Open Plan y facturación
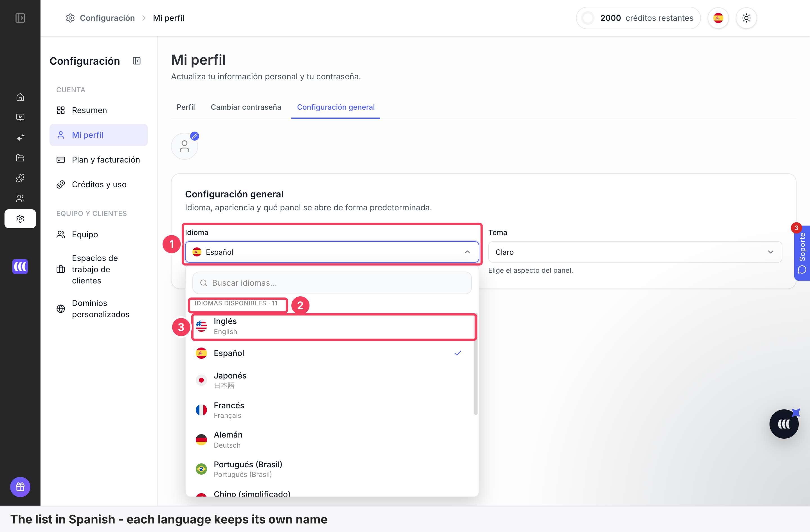810x532 pixels. tap(99, 159)
